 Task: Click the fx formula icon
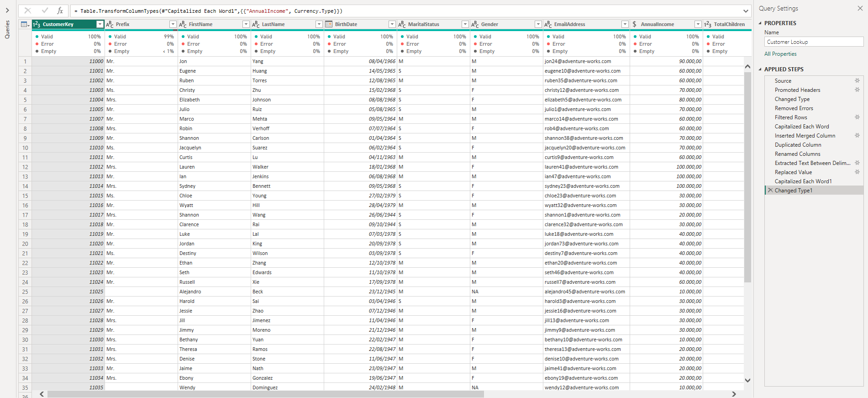coord(60,11)
